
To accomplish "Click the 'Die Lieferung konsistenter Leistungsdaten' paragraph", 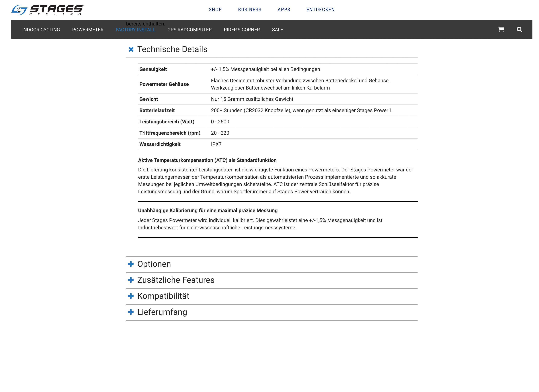I will (x=276, y=181).
